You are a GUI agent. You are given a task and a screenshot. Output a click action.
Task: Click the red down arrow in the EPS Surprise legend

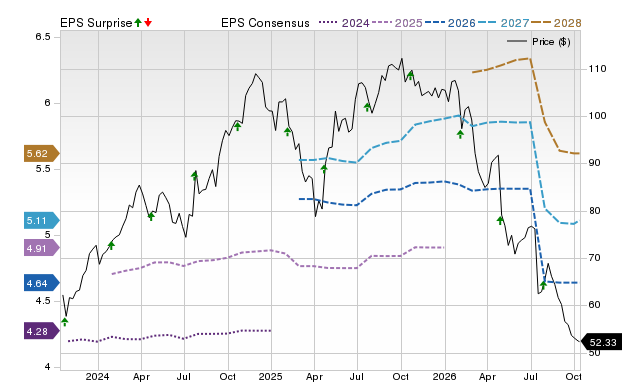(148, 23)
